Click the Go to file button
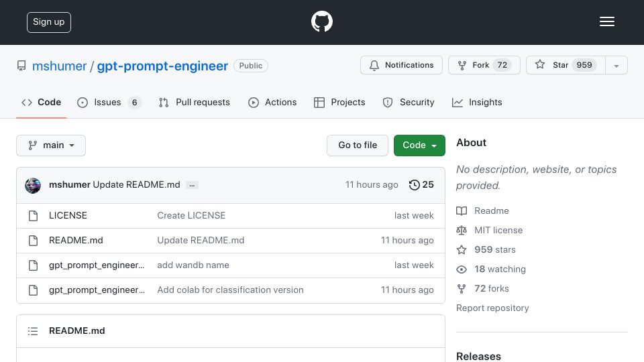The height and width of the screenshot is (362, 644). 358,145
